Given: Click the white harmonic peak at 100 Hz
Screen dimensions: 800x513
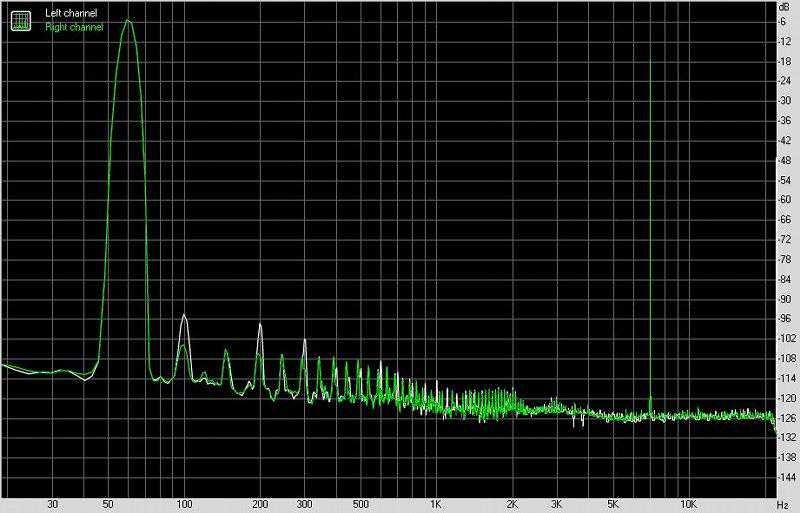Looking at the screenshot, I should point(184,316).
